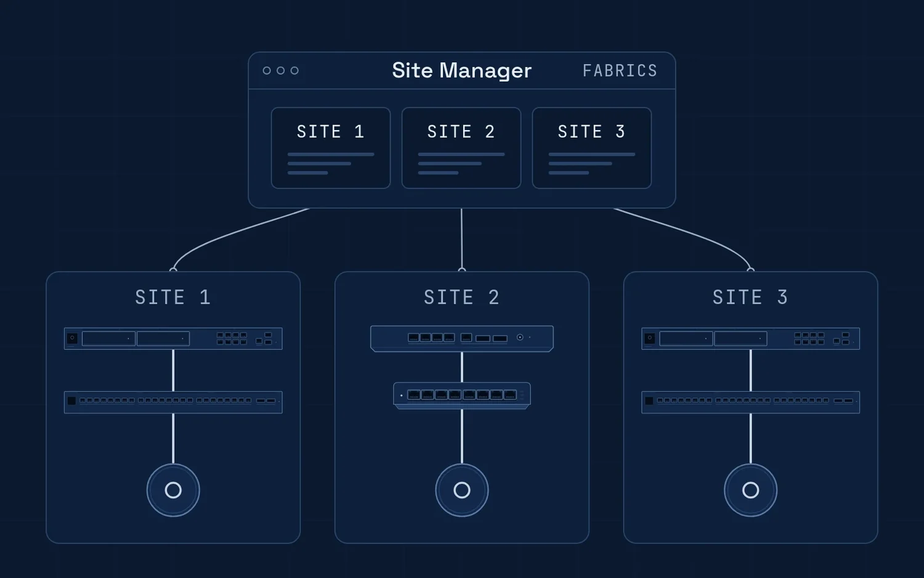Select the rack gateway device in Site 3 panel

pos(750,338)
